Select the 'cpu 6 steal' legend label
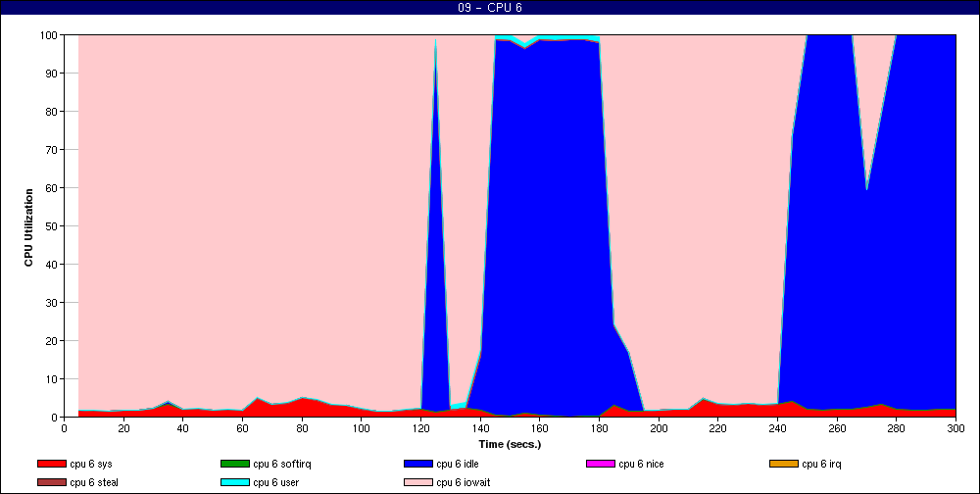 (94, 483)
